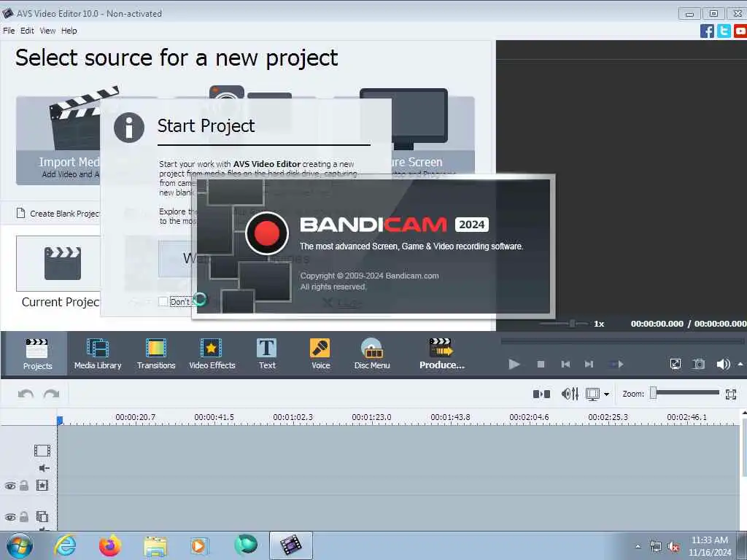Tick the "Don't show" checkbox in Start Project
This screenshot has height=560, width=747.
(163, 301)
